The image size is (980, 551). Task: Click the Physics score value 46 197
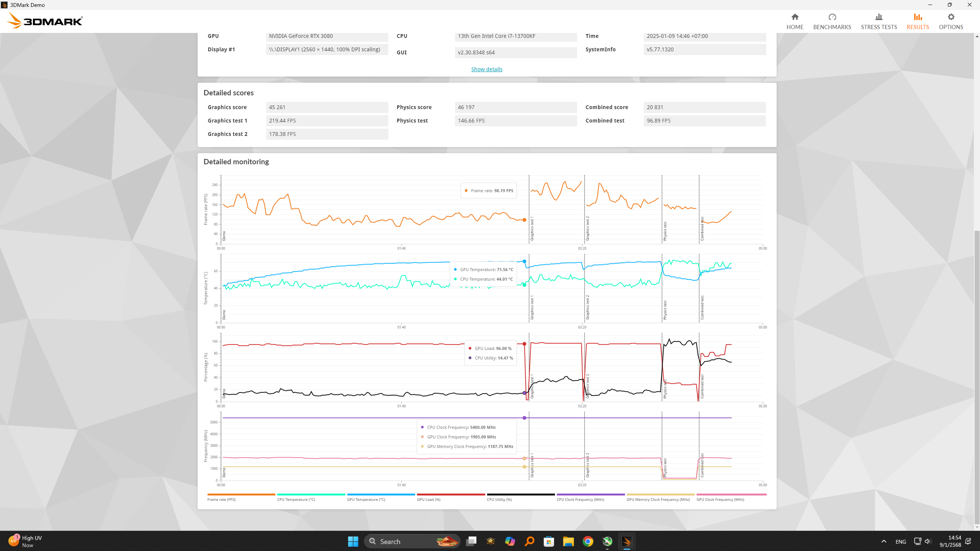tap(515, 107)
